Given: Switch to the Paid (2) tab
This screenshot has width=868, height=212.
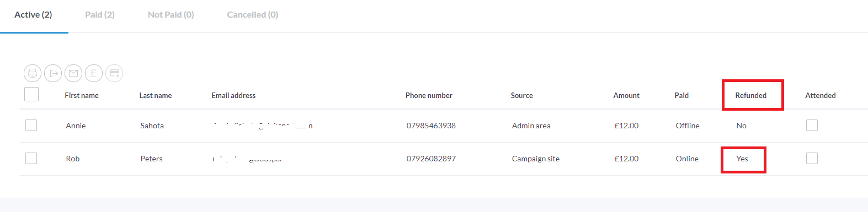Looking at the screenshot, I should (100, 15).
